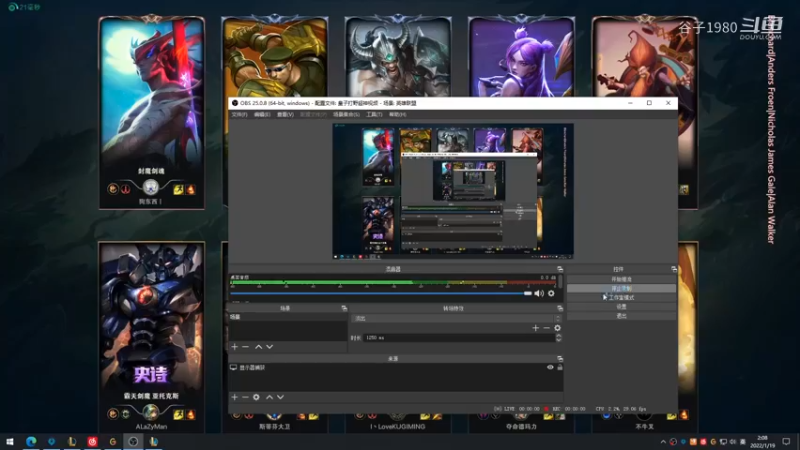Click the OBS preview canvas
Image resolution: width=800 pixels, height=450 pixels.
(453, 191)
